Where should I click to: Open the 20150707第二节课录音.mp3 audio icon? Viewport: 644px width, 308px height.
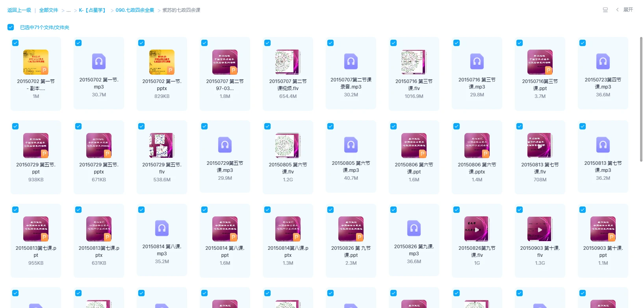(x=351, y=61)
